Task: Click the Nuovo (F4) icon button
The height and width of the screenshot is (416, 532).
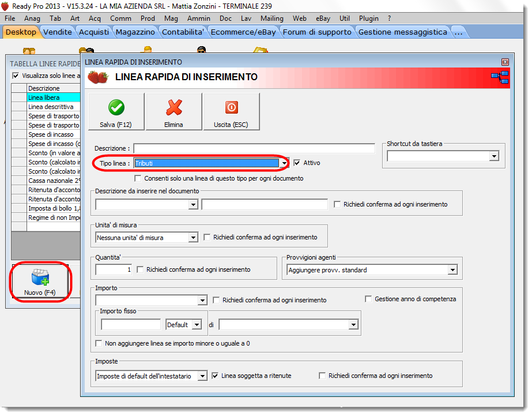Action: tap(40, 282)
